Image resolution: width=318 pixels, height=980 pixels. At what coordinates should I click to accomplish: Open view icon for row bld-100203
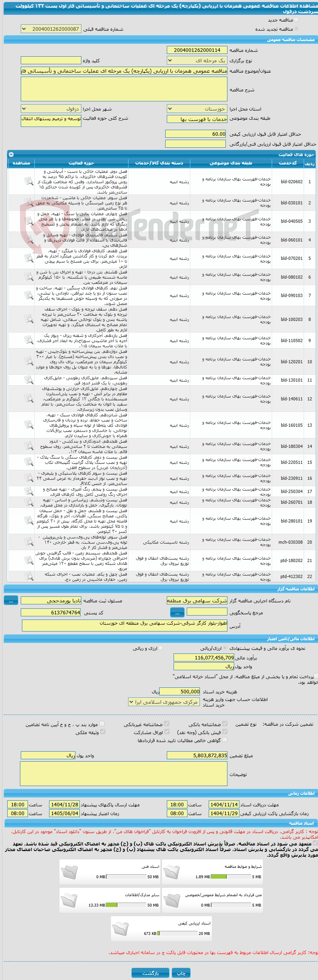(x=29, y=319)
